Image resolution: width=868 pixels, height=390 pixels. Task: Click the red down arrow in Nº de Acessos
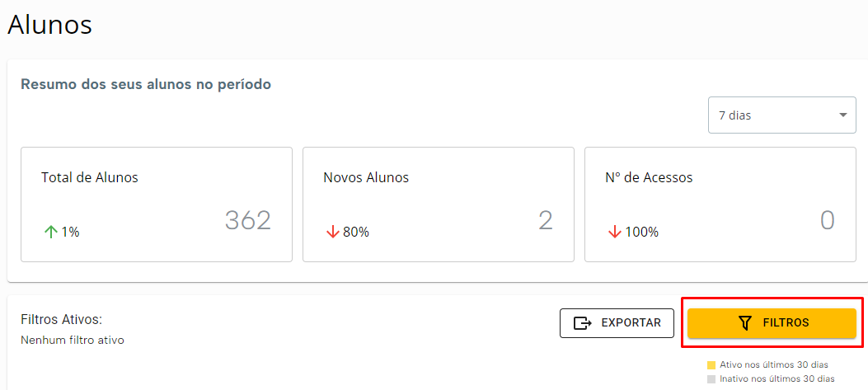[x=614, y=232]
